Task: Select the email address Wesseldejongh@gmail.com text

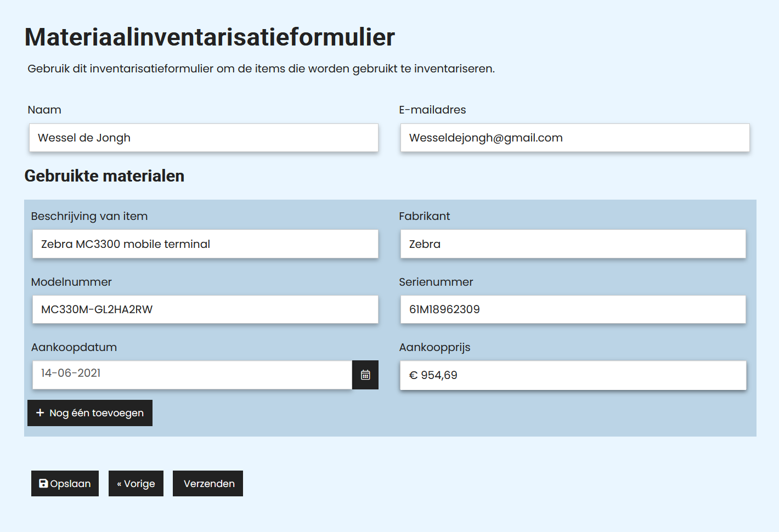Action: 485,138
